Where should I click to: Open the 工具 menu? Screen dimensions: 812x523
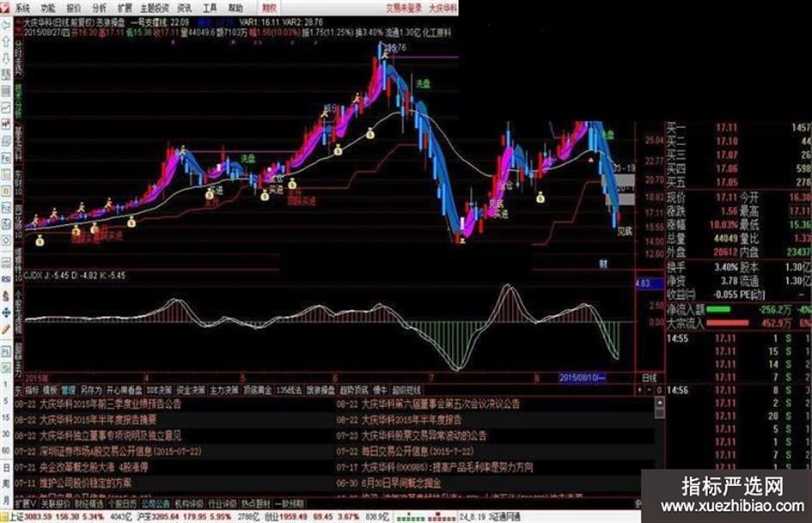point(210,9)
